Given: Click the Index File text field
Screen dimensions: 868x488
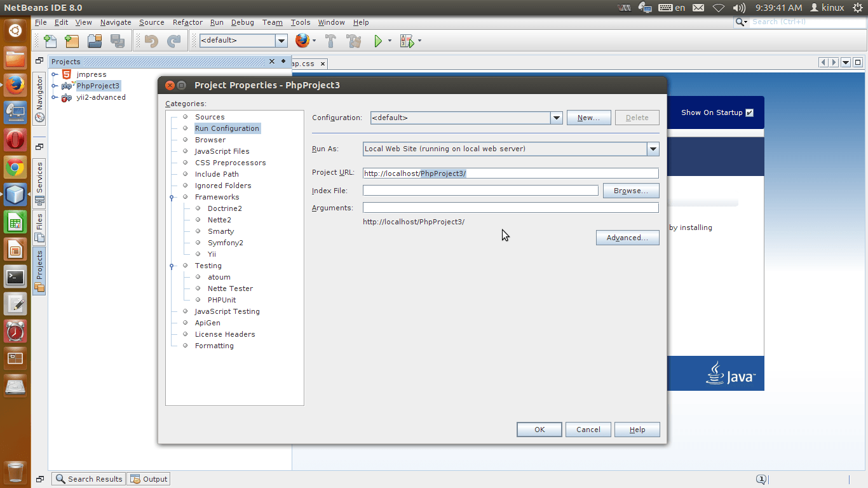Looking at the screenshot, I should [x=480, y=191].
